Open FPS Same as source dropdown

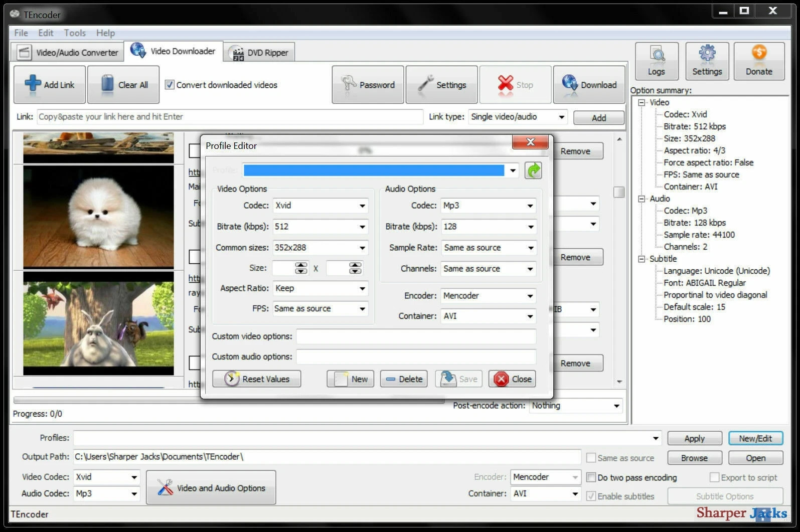click(362, 309)
